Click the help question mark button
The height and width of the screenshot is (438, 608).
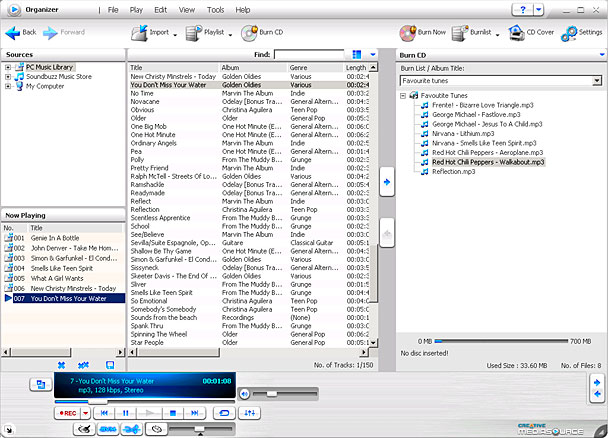click(523, 10)
